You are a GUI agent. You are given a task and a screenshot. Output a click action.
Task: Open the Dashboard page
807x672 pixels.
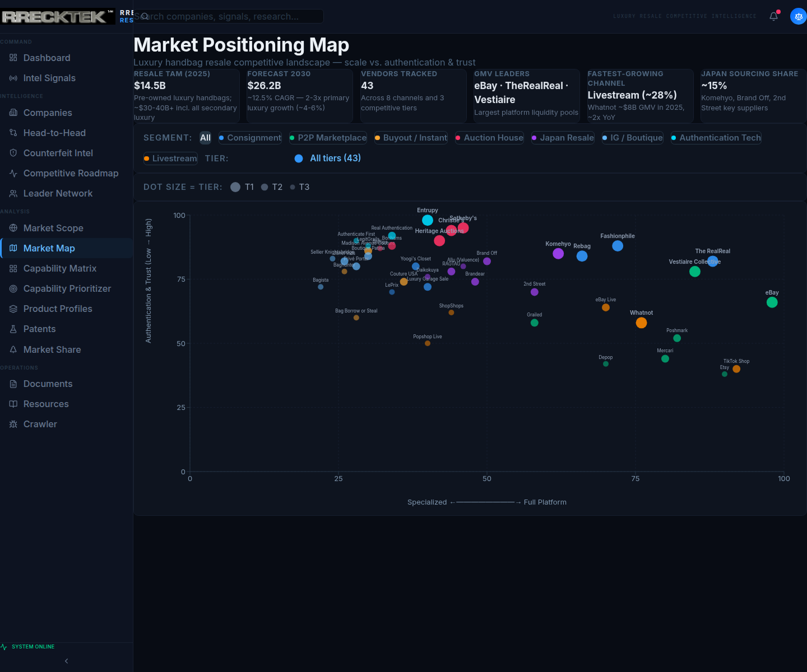pyautogui.click(x=66, y=58)
